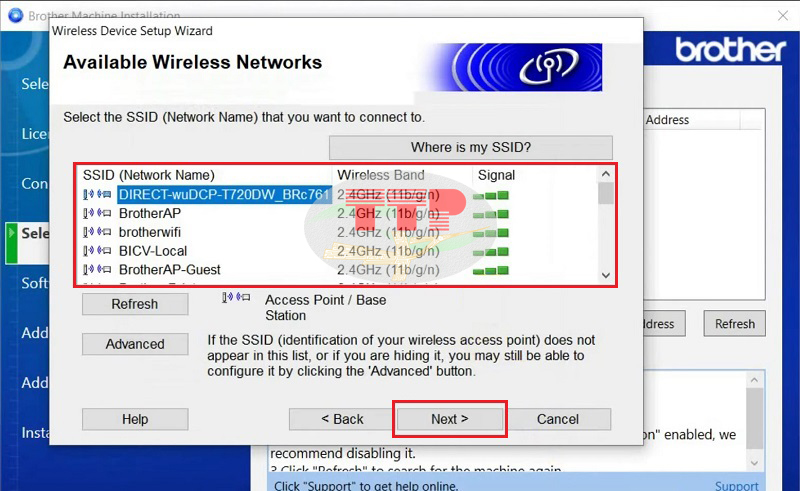800x491 pixels.
Task: Click signal bars for DIRECT-wuDCP network
Action: click(x=490, y=195)
